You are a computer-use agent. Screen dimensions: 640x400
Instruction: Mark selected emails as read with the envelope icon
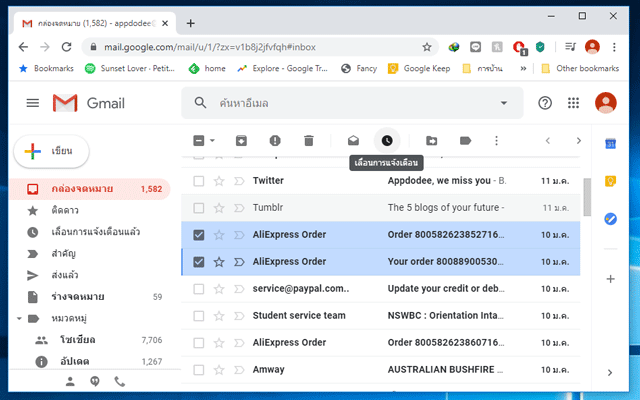tap(353, 141)
